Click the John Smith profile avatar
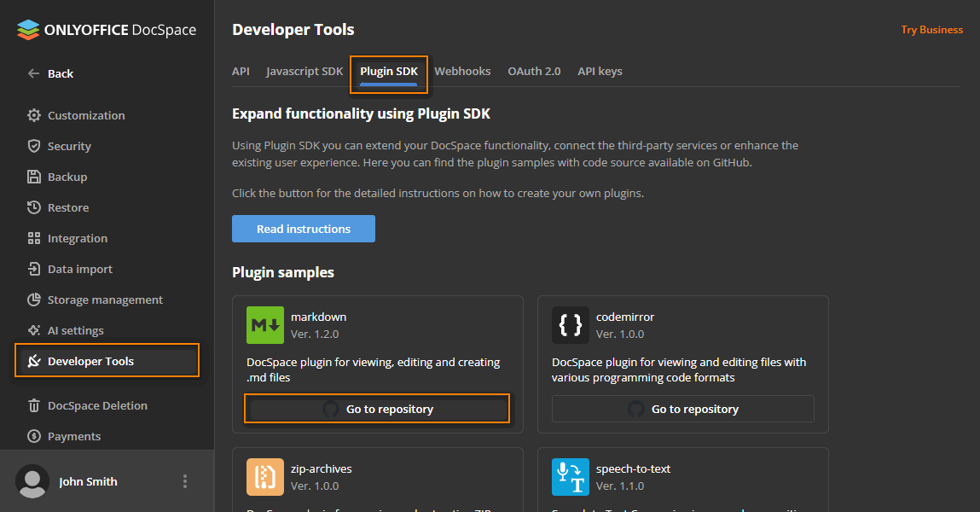The height and width of the screenshot is (512, 980). coord(32,481)
